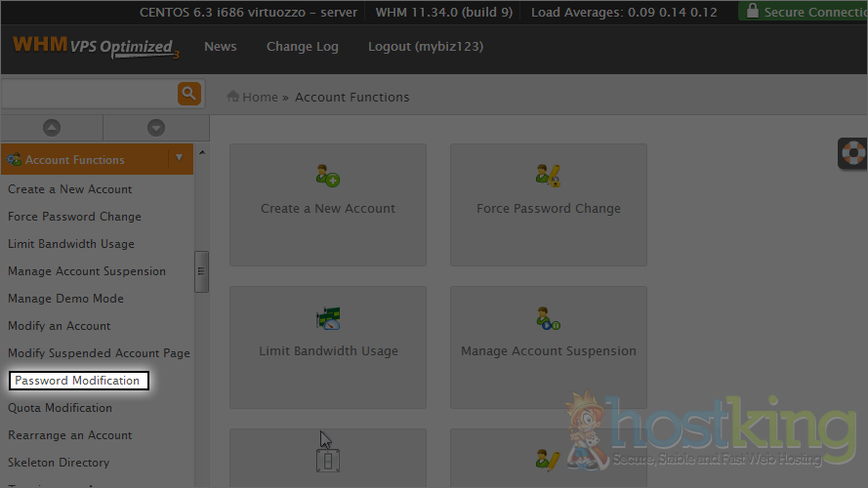Click the sidebar vertical scrollbar handle
This screenshot has width=868, height=488.
(201, 272)
